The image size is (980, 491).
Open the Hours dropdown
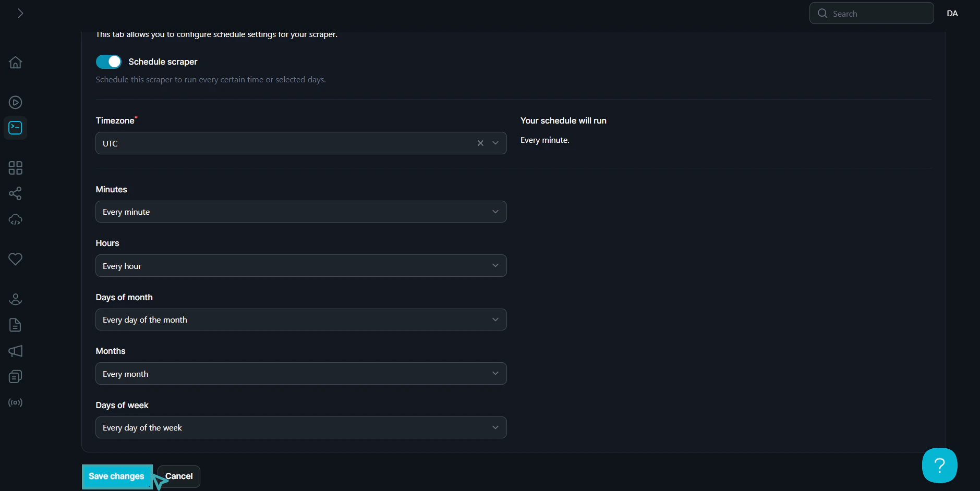pyautogui.click(x=300, y=266)
